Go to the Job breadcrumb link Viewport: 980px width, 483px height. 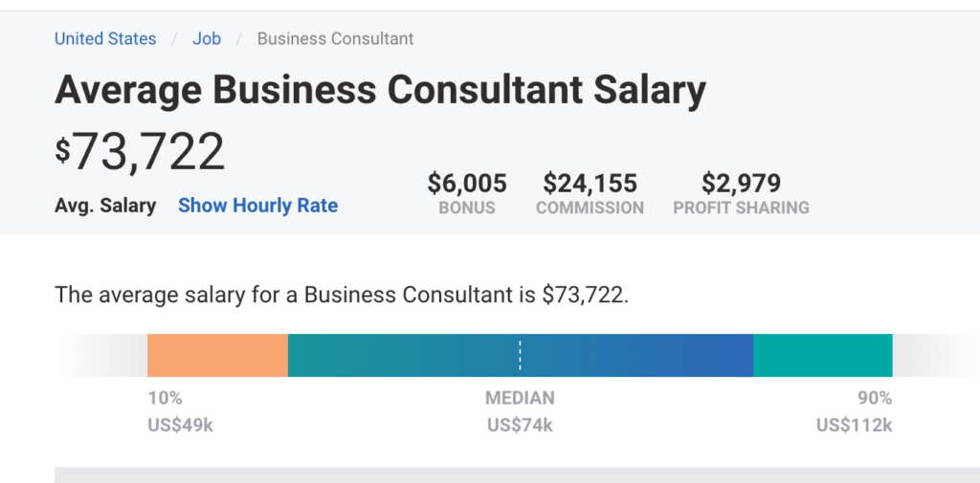point(207,39)
